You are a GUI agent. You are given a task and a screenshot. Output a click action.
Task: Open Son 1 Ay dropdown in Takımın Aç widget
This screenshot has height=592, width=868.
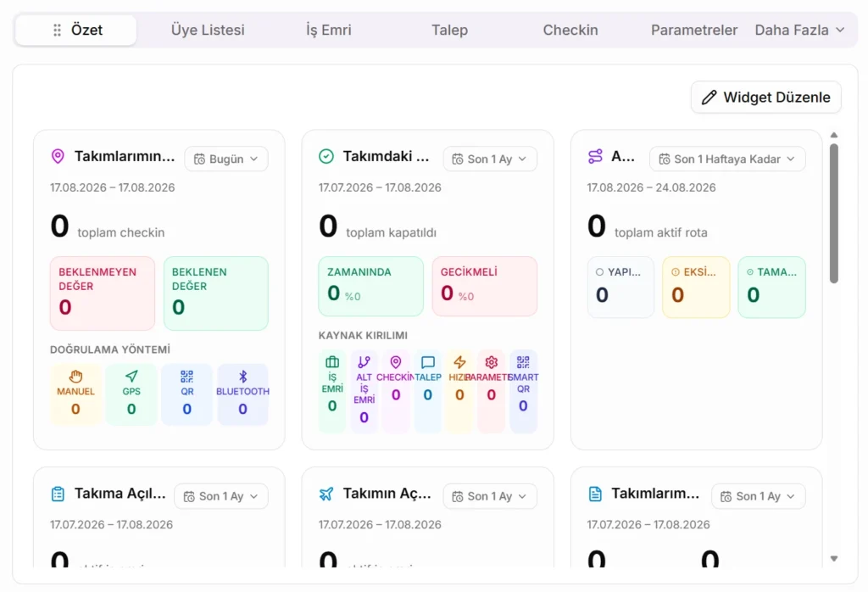489,496
